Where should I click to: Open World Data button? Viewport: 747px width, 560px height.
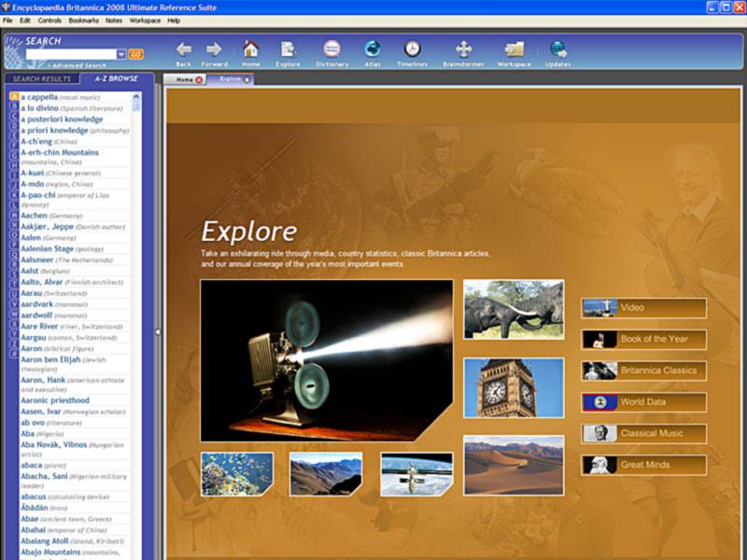click(643, 402)
